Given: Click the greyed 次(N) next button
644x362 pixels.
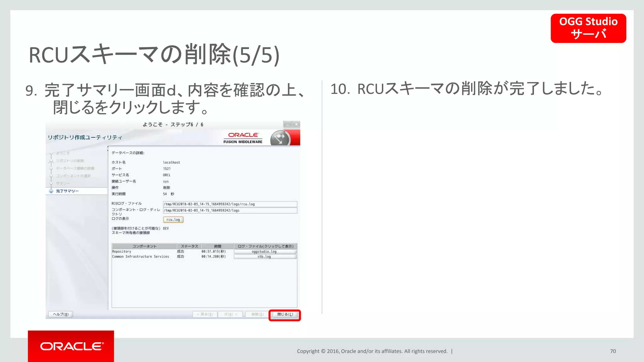Looking at the screenshot, I should tap(230, 314).
